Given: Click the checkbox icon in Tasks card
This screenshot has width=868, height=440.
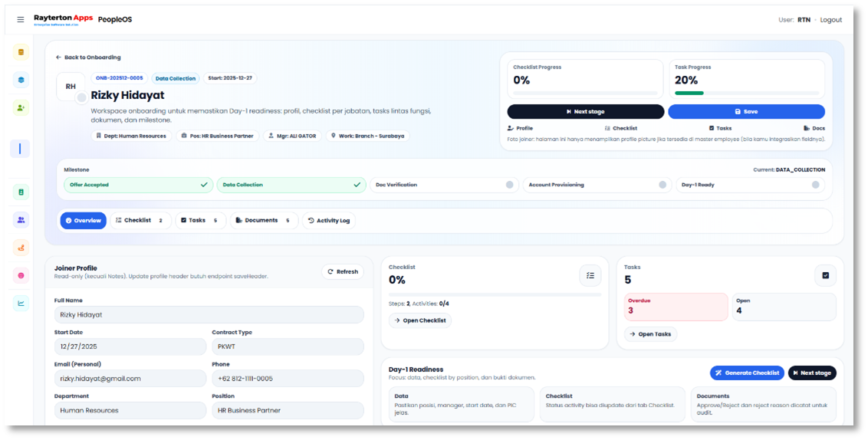Looking at the screenshot, I should [825, 275].
